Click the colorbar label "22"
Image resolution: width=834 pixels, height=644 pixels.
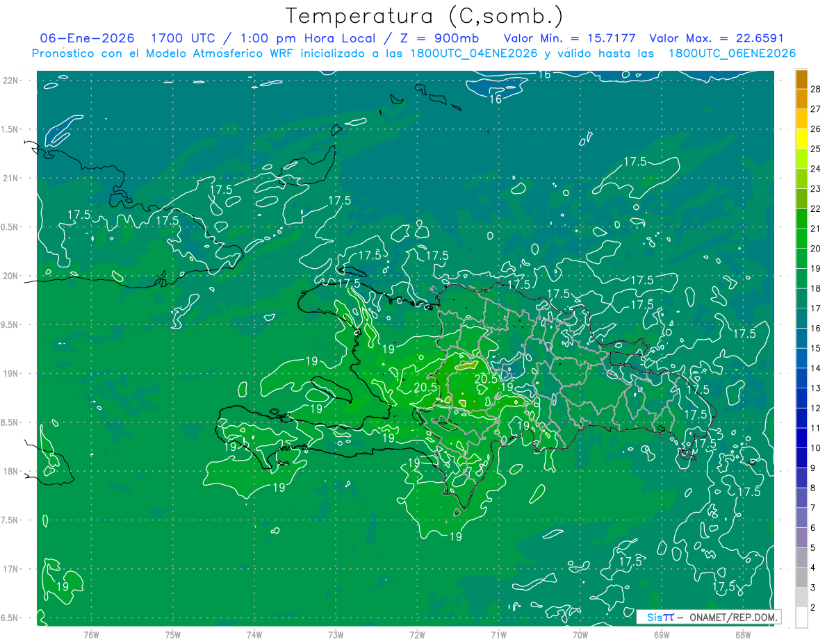point(816,208)
